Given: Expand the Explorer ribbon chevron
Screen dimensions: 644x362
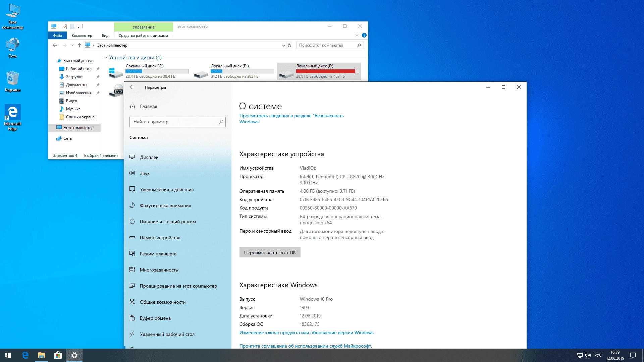Looking at the screenshot, I should click(x=357, y=35).
